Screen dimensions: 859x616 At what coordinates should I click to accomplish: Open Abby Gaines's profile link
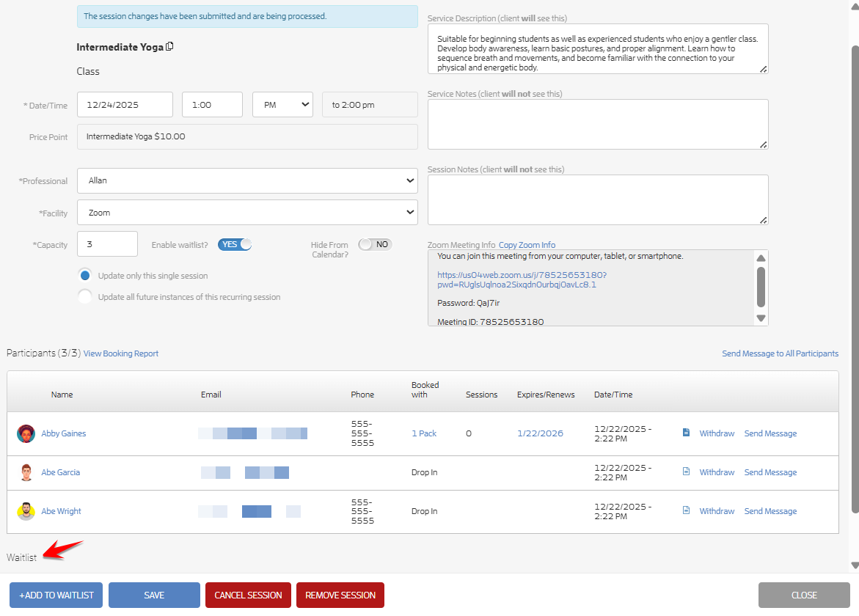pyautogui.click(x=64, y=433)
